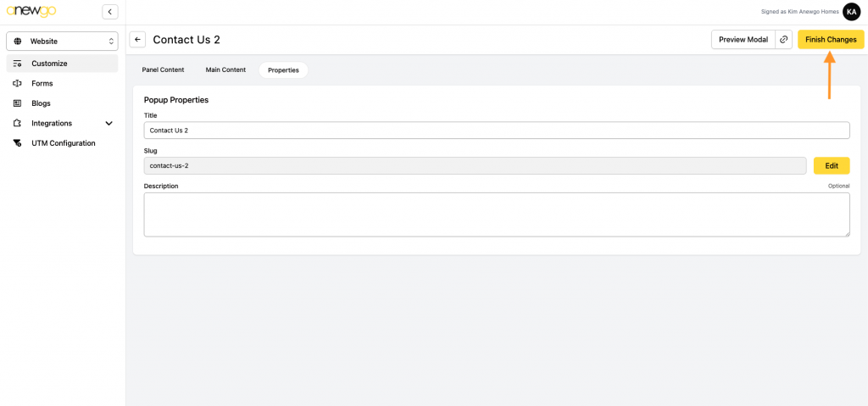
Task: Switch to the Panel Content tab
Action: tap(163, 70)
